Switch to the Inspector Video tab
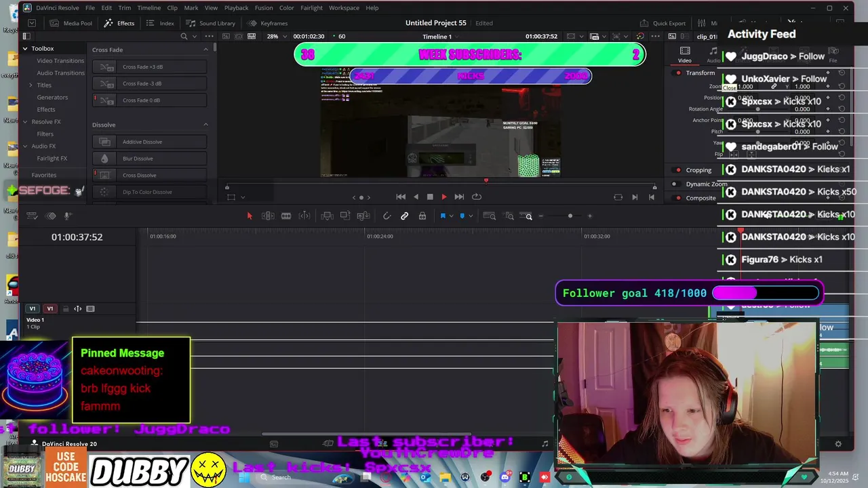 tap(685, 55)
